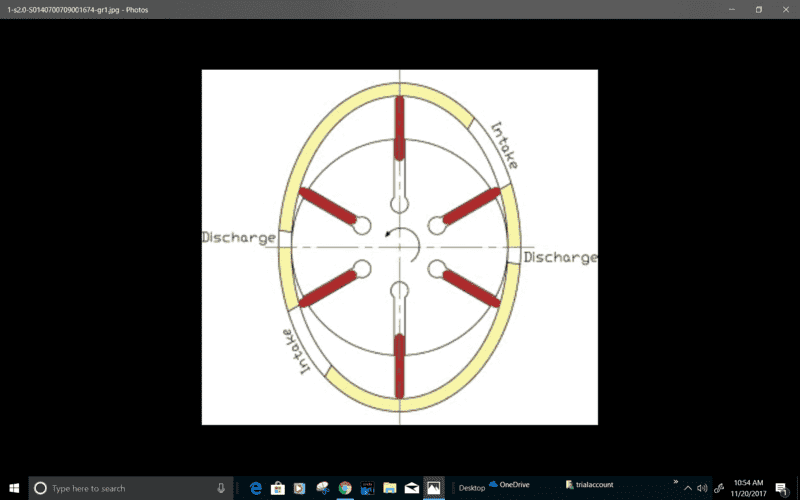Open the dark blue app icon after Chrome

[x=367, y=488]
